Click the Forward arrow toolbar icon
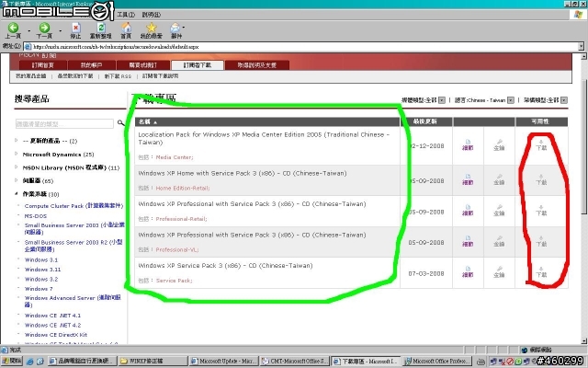The width and height of the screenshot is (588, 368). (x=44, y=28)
